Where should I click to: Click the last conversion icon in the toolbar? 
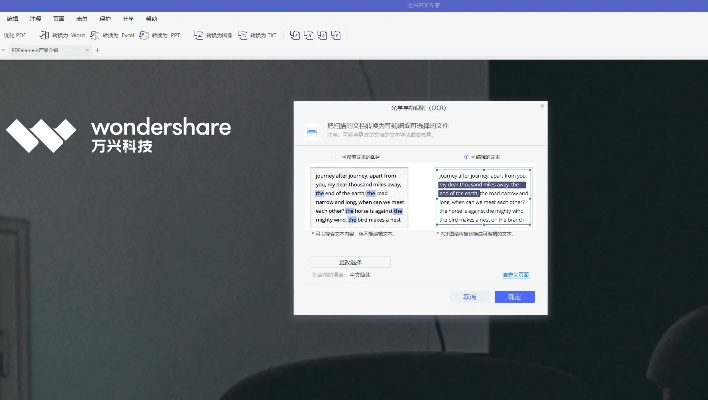(x=336, y=35)
